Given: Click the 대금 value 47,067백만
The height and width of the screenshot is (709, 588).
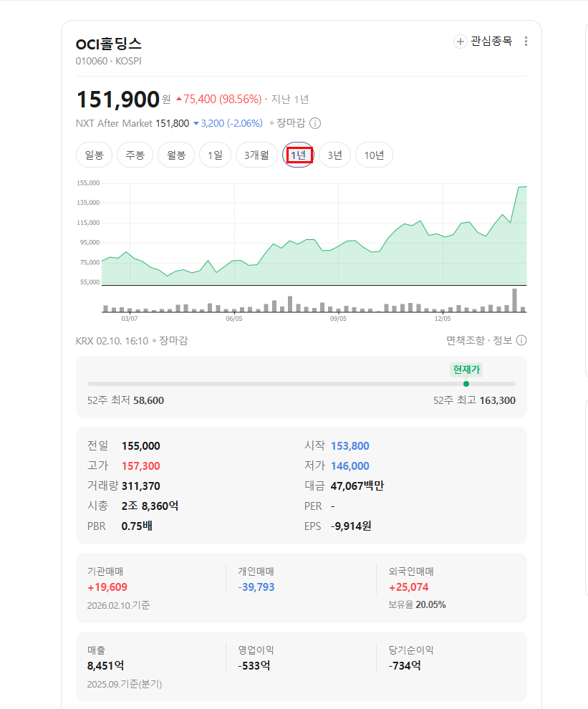Looking at the screenshot, I should click(357, 486).
